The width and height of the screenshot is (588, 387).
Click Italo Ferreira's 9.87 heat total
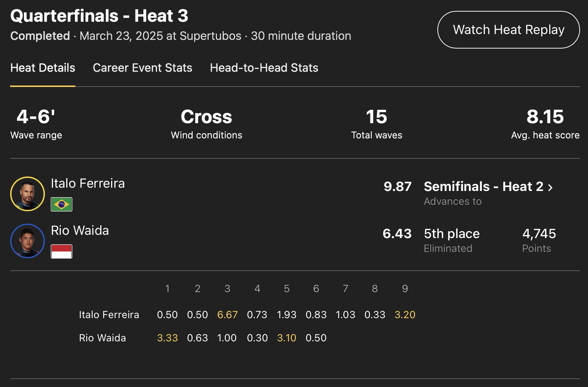tap(397, 187)
